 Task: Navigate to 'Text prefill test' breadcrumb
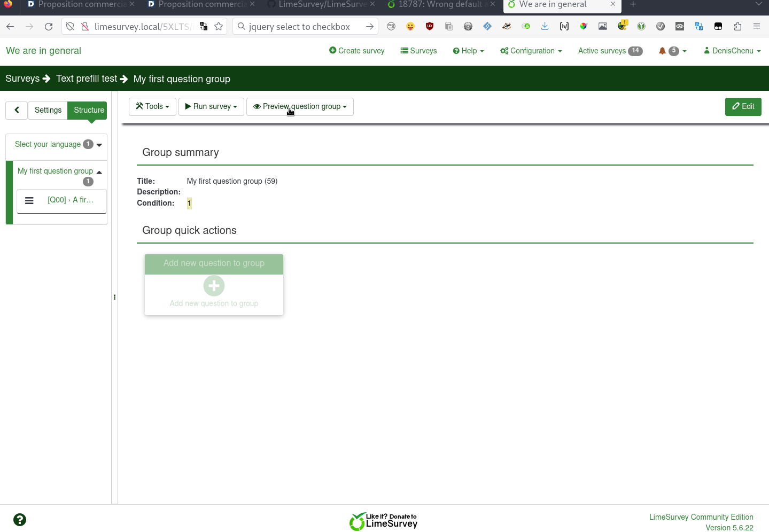87,79
